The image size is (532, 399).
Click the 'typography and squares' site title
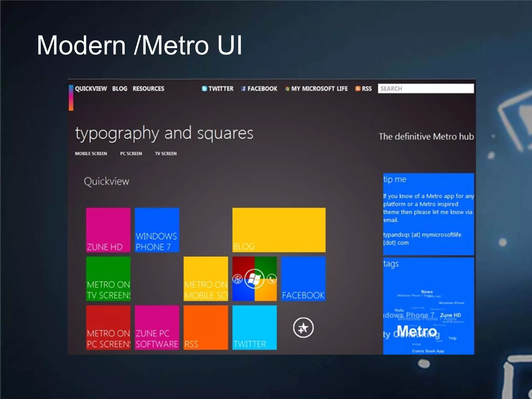point(164,134)
